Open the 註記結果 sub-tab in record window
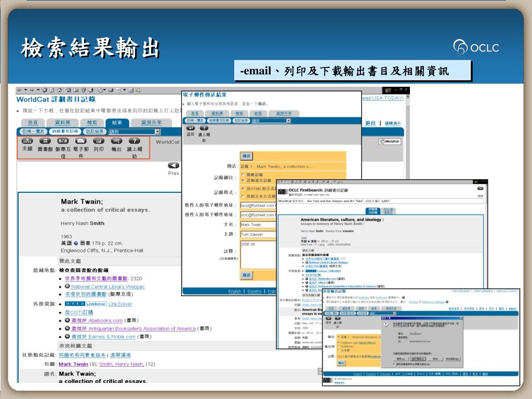The image size is (532, 399). [95, 131]
